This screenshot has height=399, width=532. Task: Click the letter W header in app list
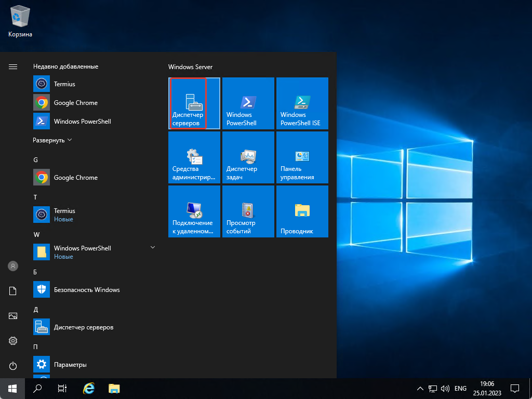[x=36, y=234]
